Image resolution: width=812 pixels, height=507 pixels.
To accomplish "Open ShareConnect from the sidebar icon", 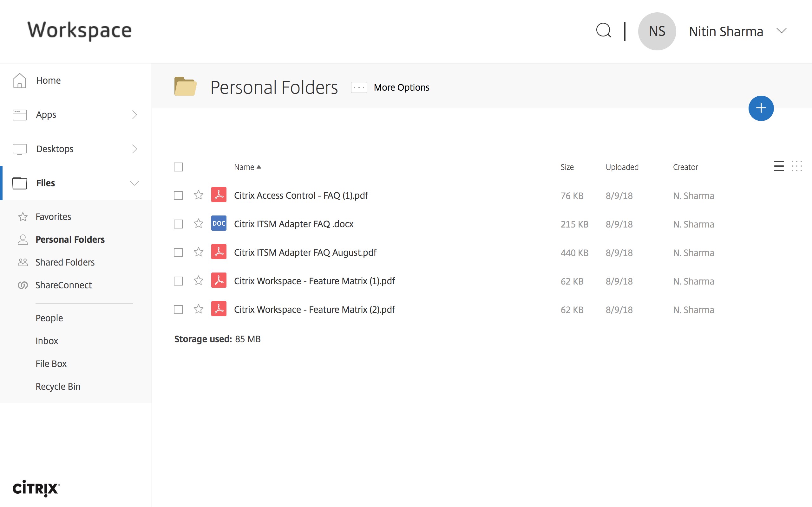I will coord(23,285).
